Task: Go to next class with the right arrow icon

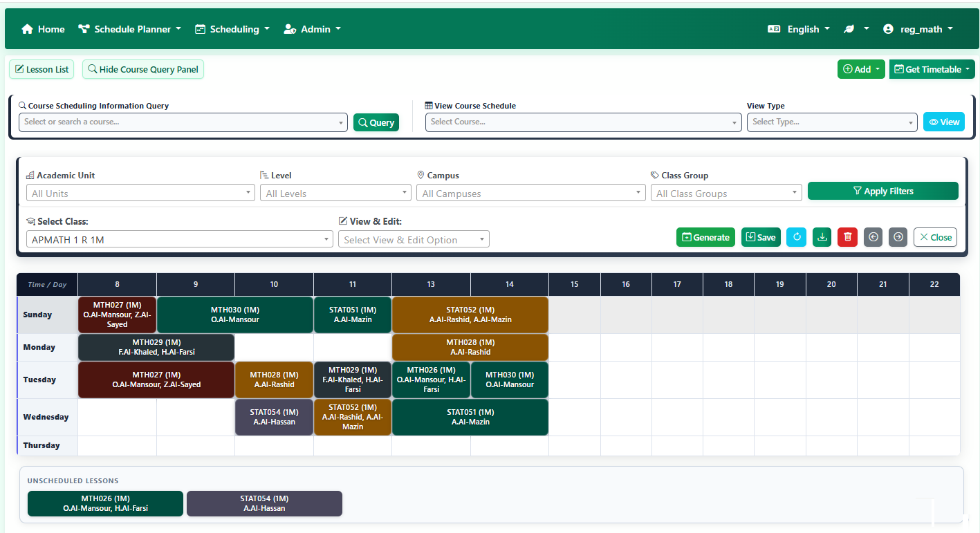Action: pyautogui.click(x=898, y=237)
